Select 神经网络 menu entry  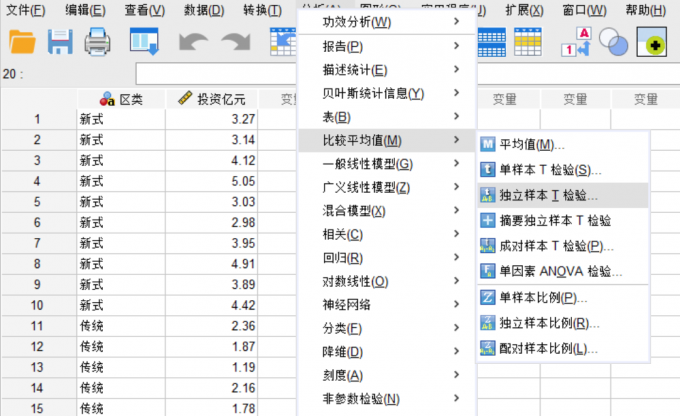pos(386,305)
